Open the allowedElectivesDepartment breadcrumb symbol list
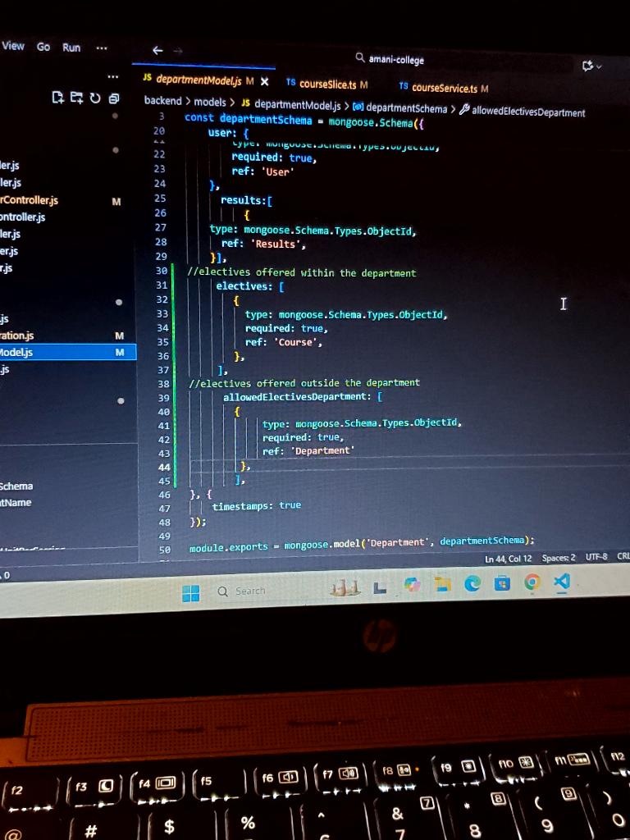630x840 pixels. (523, 112)
